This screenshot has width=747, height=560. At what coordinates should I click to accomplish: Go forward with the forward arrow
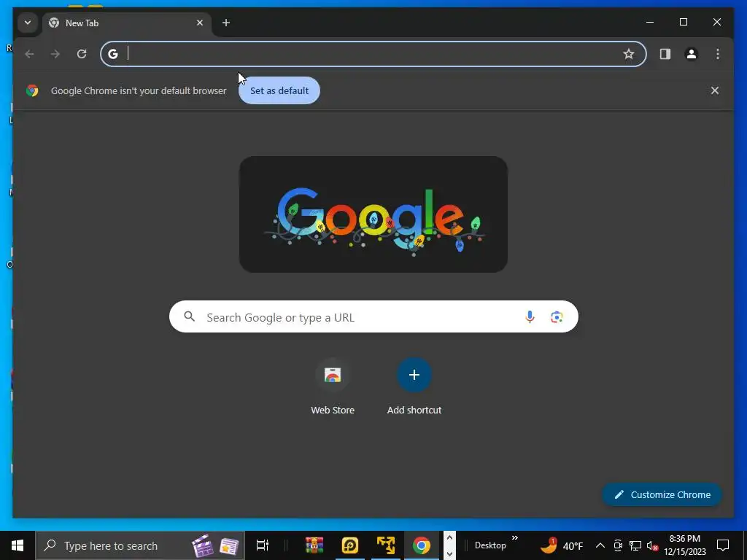pyautogui.click(x=55, y=54)
